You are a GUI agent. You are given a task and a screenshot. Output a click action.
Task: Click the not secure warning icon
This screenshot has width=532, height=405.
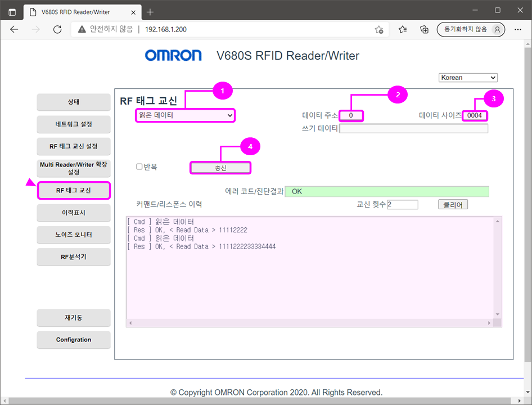click(82, 30)
